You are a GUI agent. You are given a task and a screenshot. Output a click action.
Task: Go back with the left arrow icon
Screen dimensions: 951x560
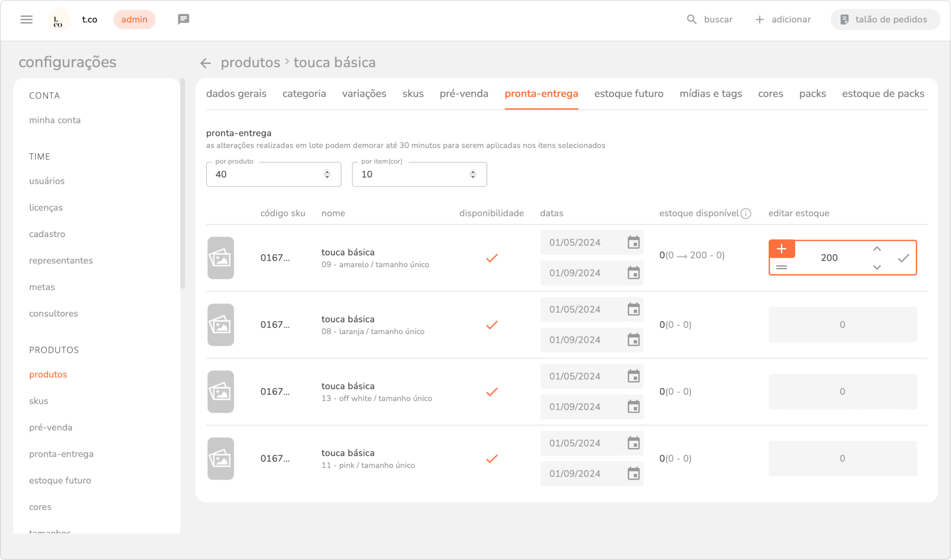[x=206, y=63]
